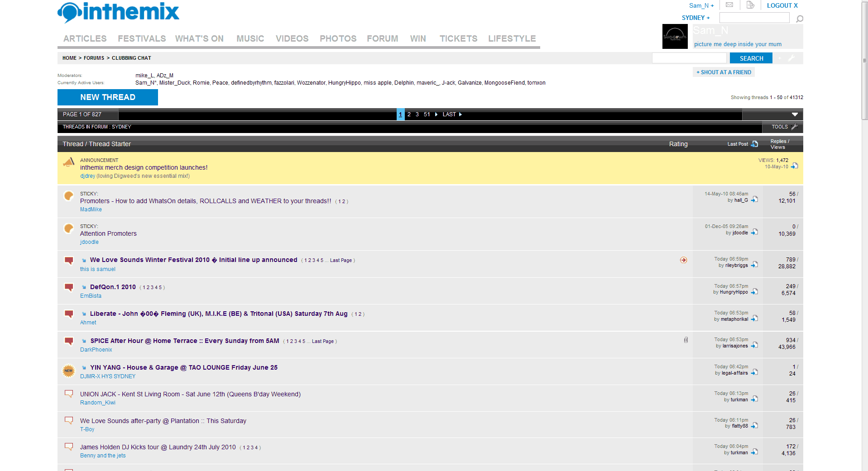Go to last post by HungryHippo icon

coord(754,292)
